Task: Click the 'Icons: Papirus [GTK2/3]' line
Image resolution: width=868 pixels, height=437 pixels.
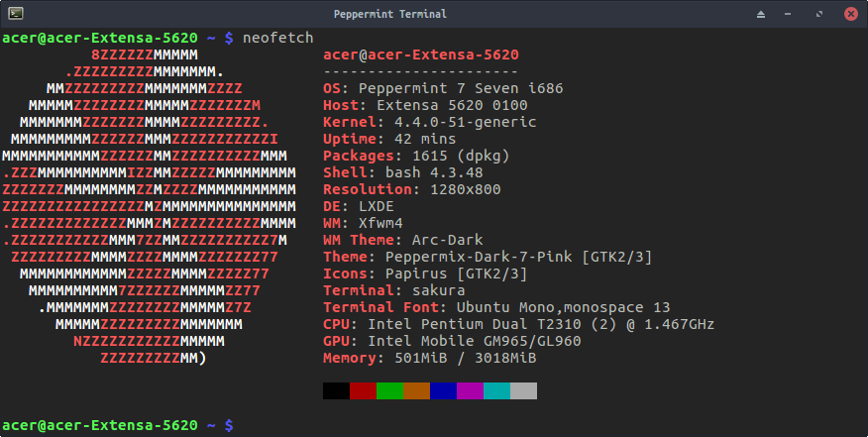Action: coord(425,273)
